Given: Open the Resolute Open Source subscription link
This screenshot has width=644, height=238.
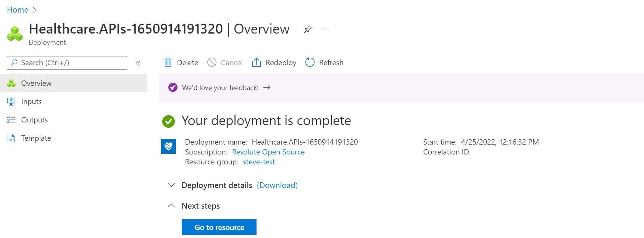Looking at the screenshot, I should point(268,152).
